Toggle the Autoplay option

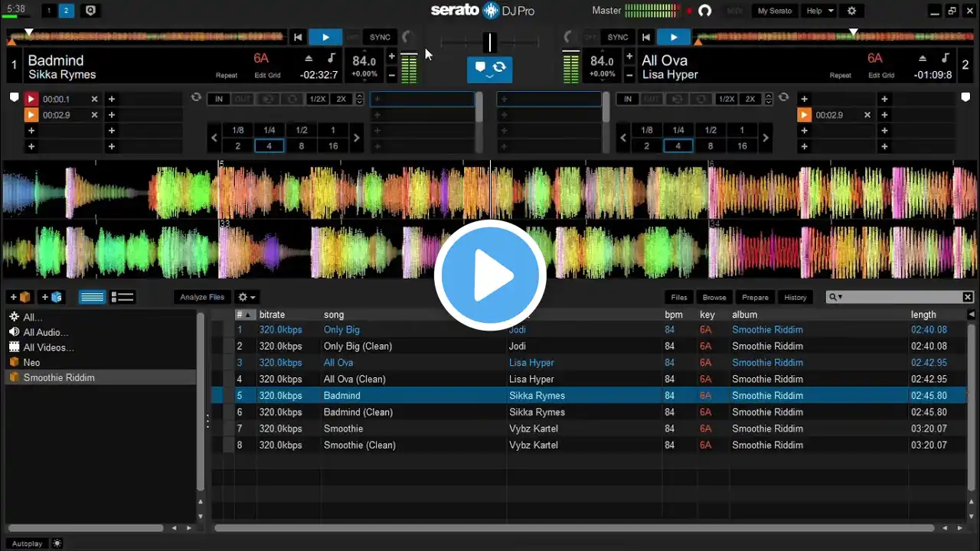[28, 543]
